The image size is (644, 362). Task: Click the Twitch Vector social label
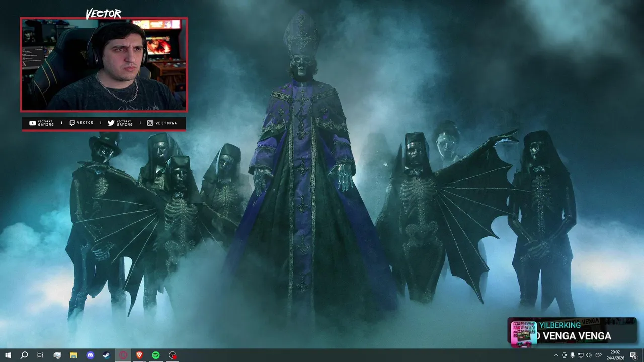(81, 123)
